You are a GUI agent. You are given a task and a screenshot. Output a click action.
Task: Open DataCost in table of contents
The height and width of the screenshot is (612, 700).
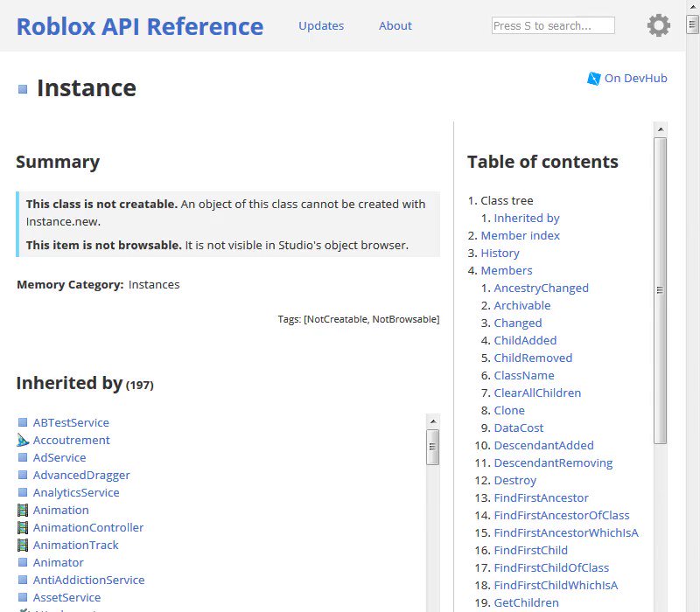[x=519, y=428]
